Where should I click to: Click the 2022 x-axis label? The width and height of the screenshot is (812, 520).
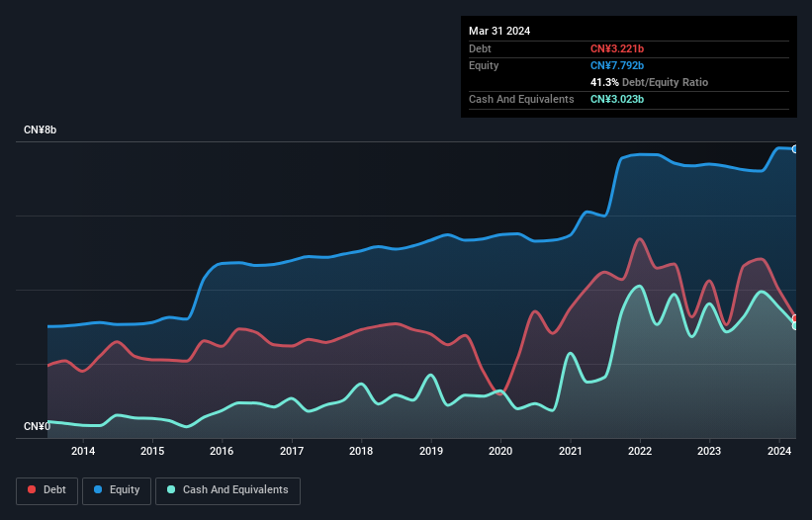tap(640, 451)
